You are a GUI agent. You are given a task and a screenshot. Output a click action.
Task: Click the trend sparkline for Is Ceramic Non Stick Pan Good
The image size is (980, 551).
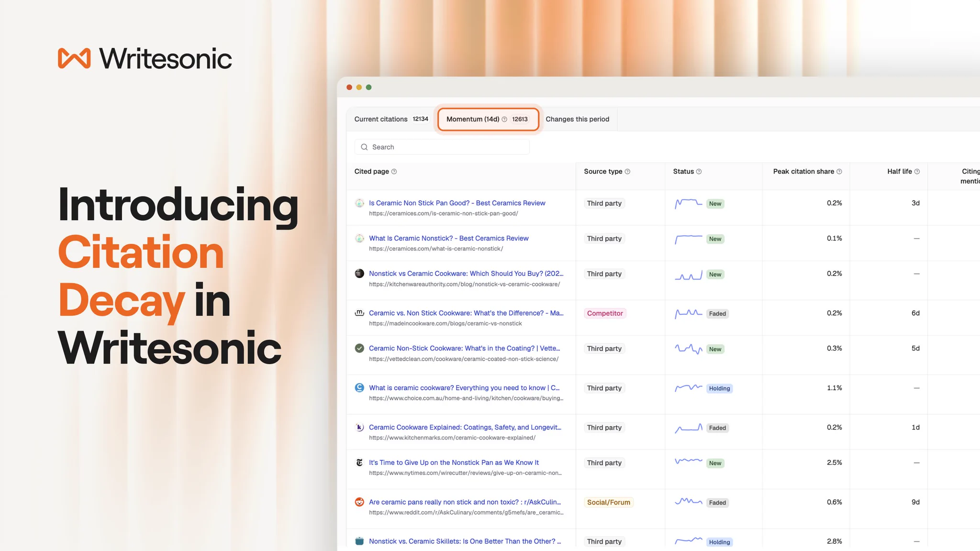[688, 204]
